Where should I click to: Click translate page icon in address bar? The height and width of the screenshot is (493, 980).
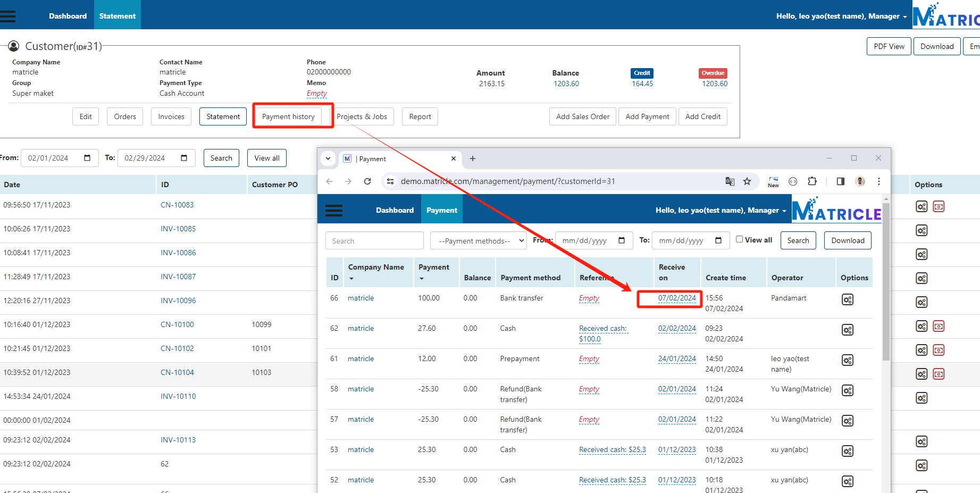coord(730,181)
